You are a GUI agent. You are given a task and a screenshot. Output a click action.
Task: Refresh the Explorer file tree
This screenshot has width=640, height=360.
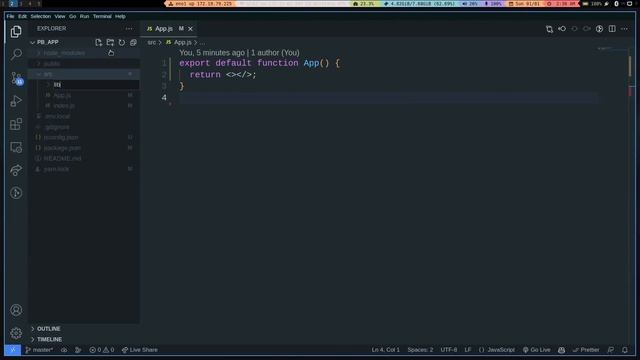[x=122, y=42]
